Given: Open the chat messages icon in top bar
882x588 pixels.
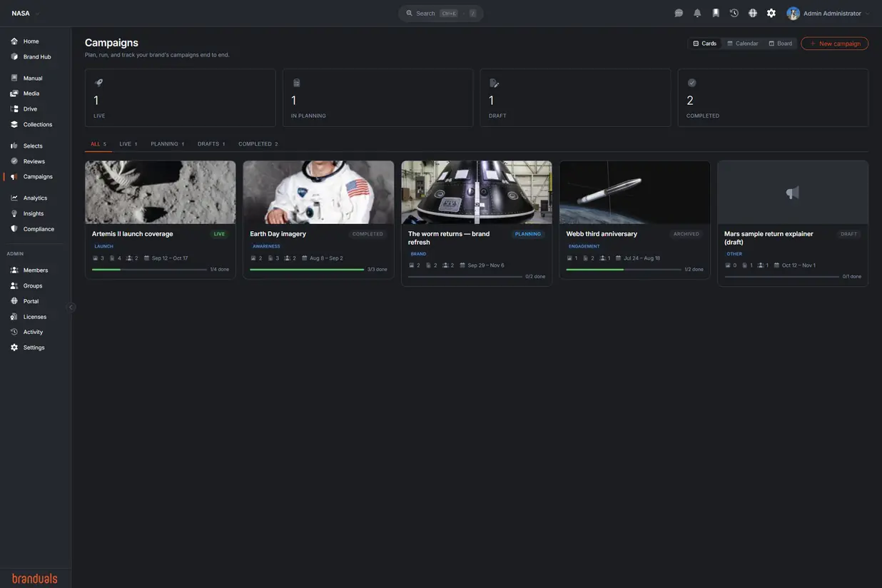Looking at the screenshot, I should [x=679, y=13].
